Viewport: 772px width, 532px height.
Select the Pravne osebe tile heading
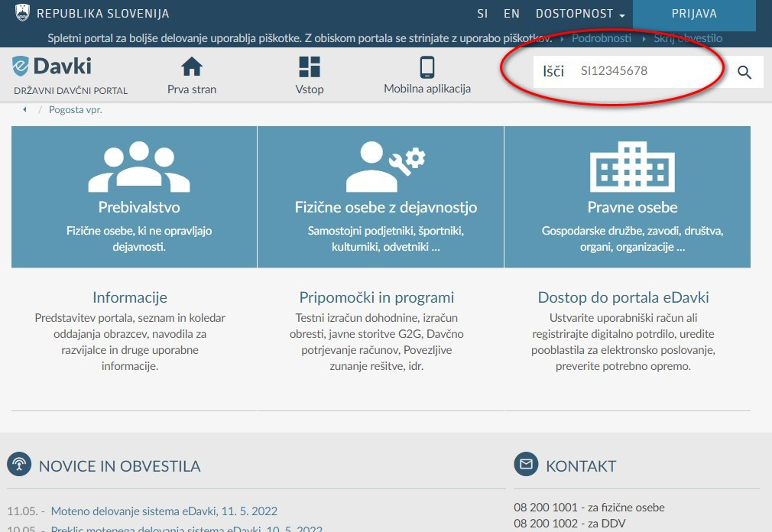tap(632, 207)
